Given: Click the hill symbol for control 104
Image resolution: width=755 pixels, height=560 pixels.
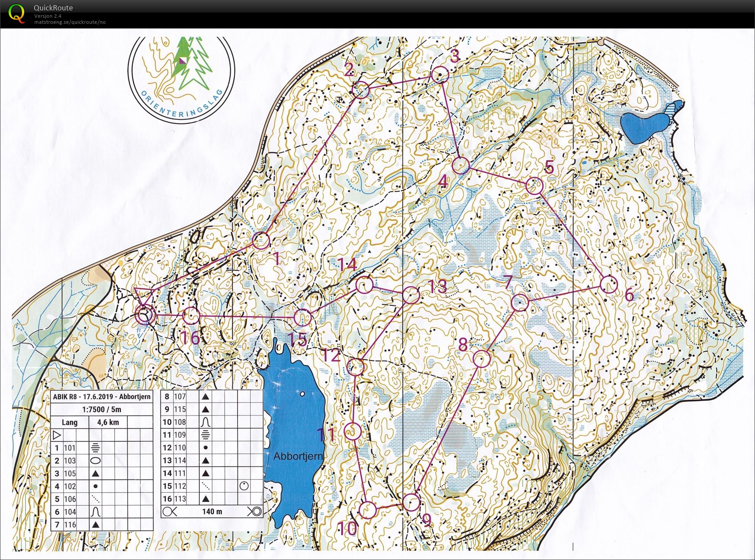Looking at the screenshot, I should click(95, 512).
